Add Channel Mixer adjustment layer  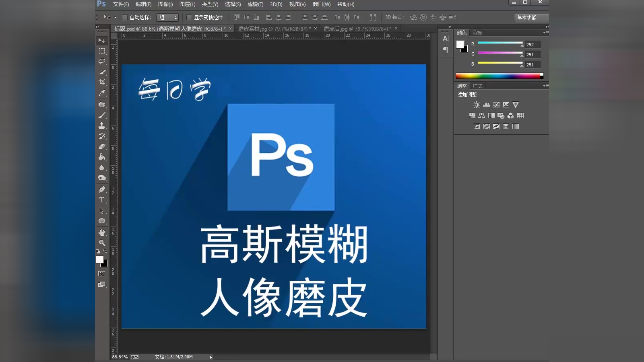(511, 115)
